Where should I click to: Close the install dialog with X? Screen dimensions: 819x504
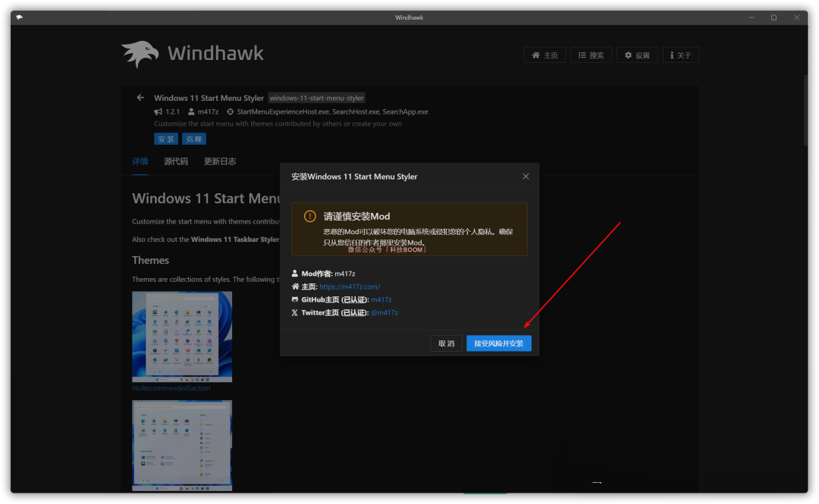click(x=526, y=177)
